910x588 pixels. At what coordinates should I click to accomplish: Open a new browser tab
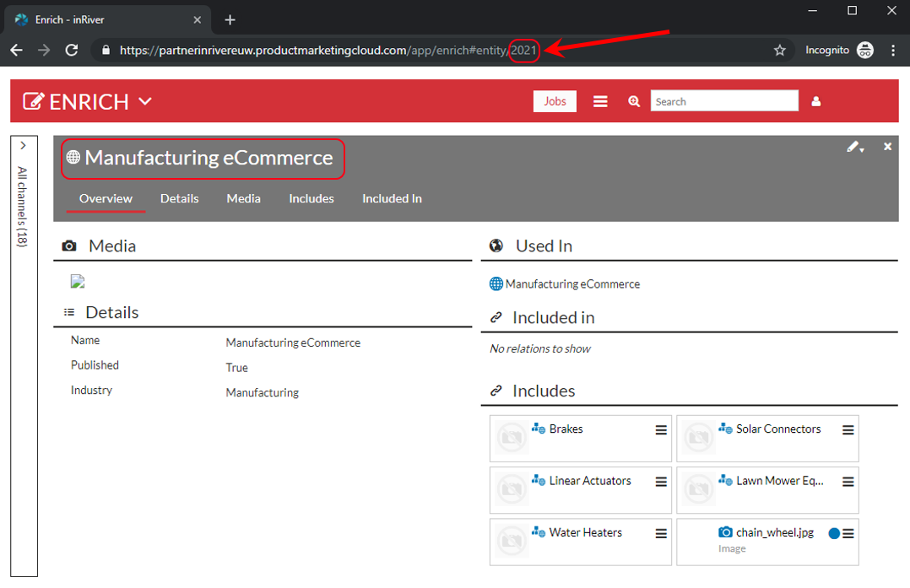pyautogui.click(x=230, y=19)
